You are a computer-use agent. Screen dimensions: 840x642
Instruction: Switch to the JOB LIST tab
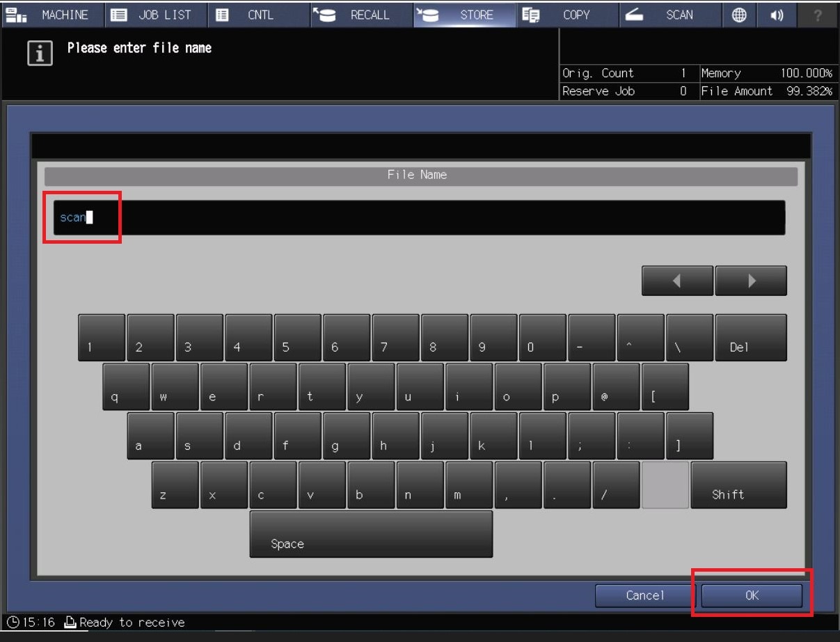point(156,15)
